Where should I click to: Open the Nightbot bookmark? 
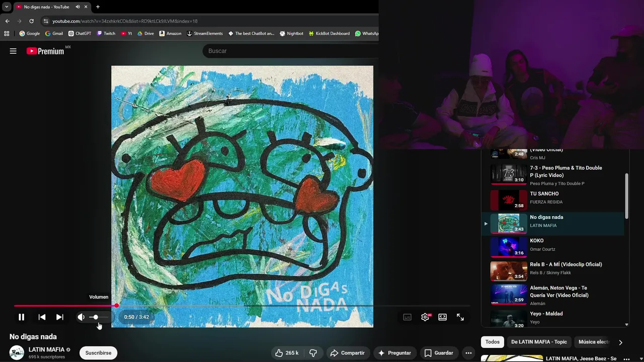tap(291, 34)
